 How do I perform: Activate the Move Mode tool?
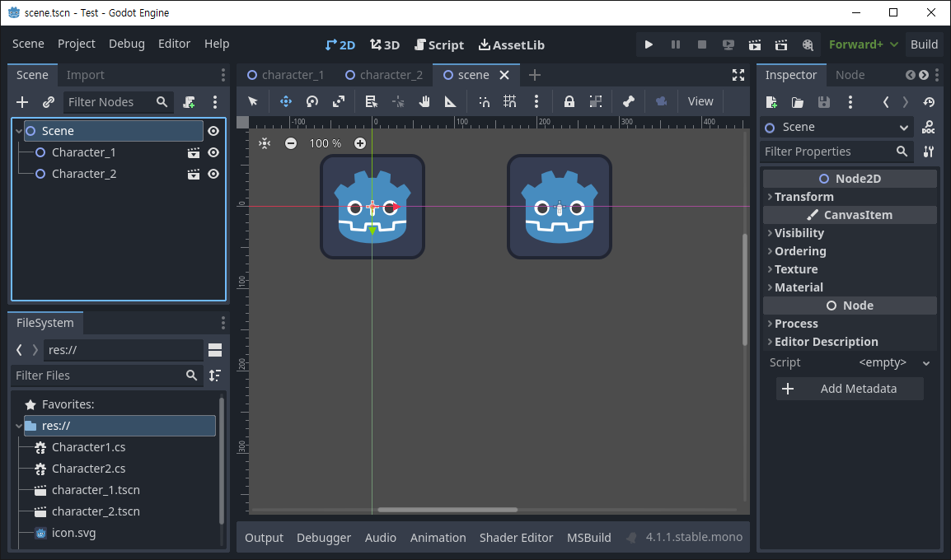[x=286, y=101]
